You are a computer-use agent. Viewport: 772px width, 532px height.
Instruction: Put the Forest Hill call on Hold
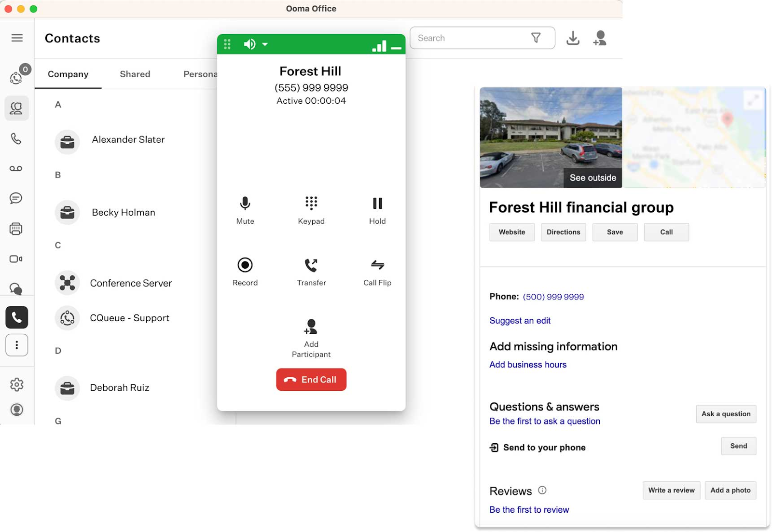tap(377, 210)
